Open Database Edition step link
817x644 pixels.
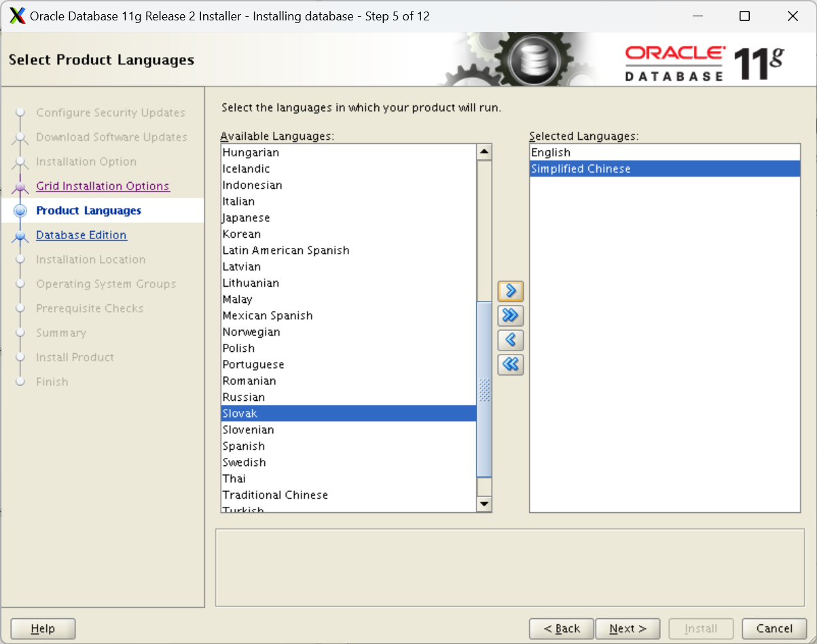tap(81, 235)
